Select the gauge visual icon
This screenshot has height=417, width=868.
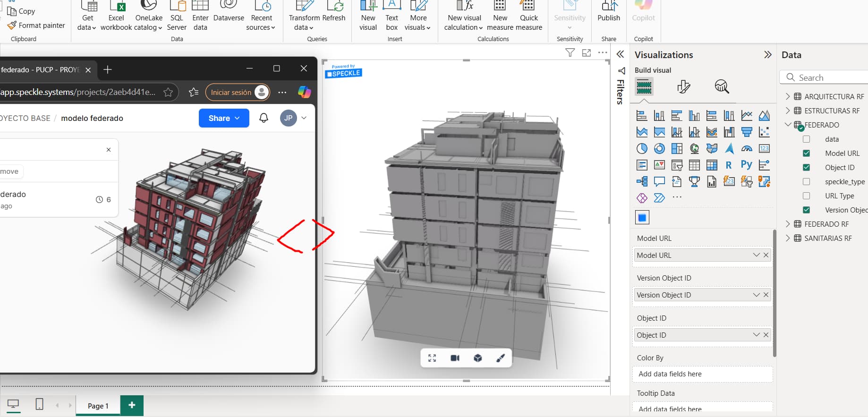[747, 149]
